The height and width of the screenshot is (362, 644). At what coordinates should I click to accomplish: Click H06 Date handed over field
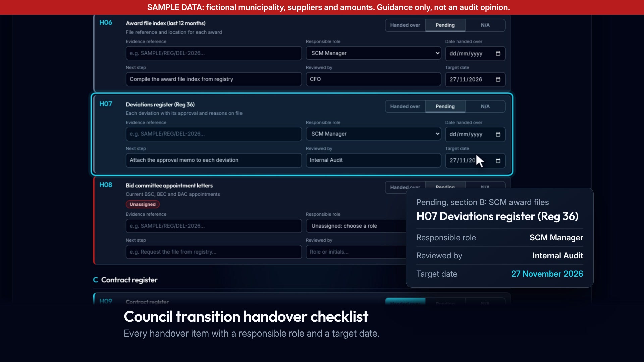click(475, 54)
